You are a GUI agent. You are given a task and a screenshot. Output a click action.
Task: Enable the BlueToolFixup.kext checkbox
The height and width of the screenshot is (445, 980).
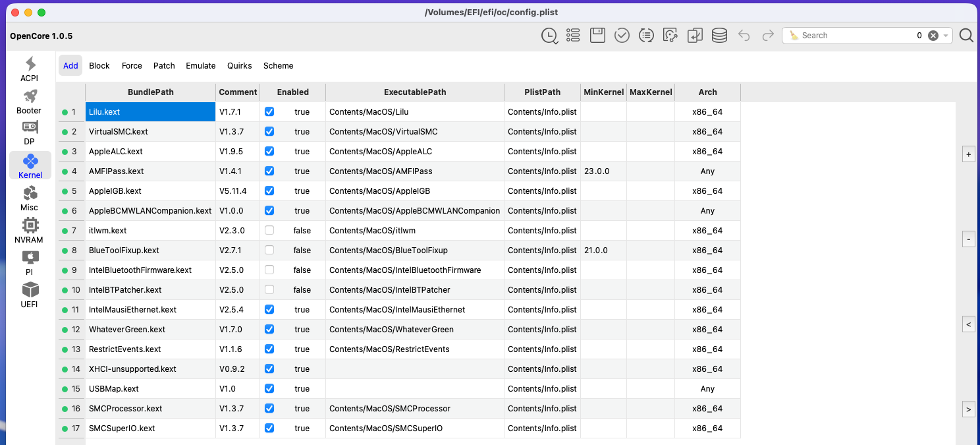269,251
